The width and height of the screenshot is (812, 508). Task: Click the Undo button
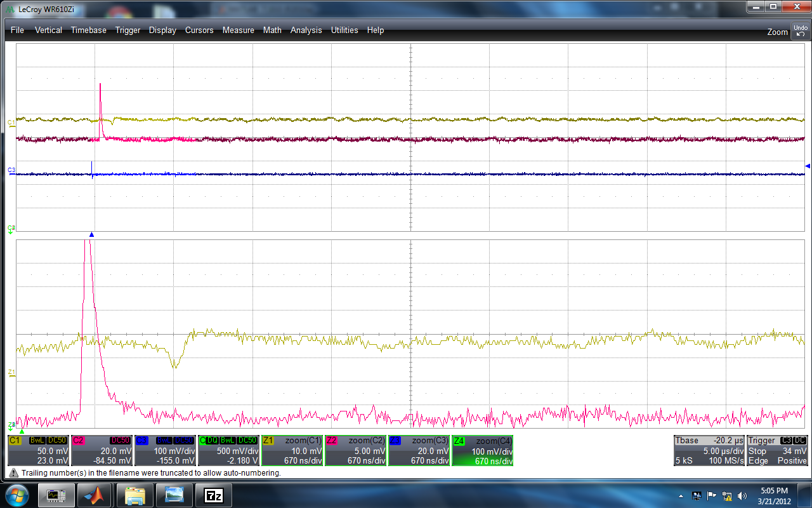[x=800, y=30]
